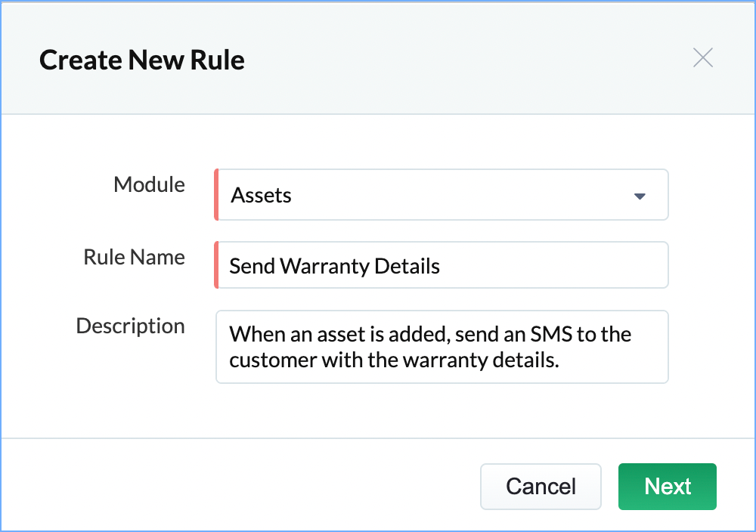Place cursor in 'Send Warranty Details' text
The width and height of the screenshot is (756, 532).
coord(334,266)
